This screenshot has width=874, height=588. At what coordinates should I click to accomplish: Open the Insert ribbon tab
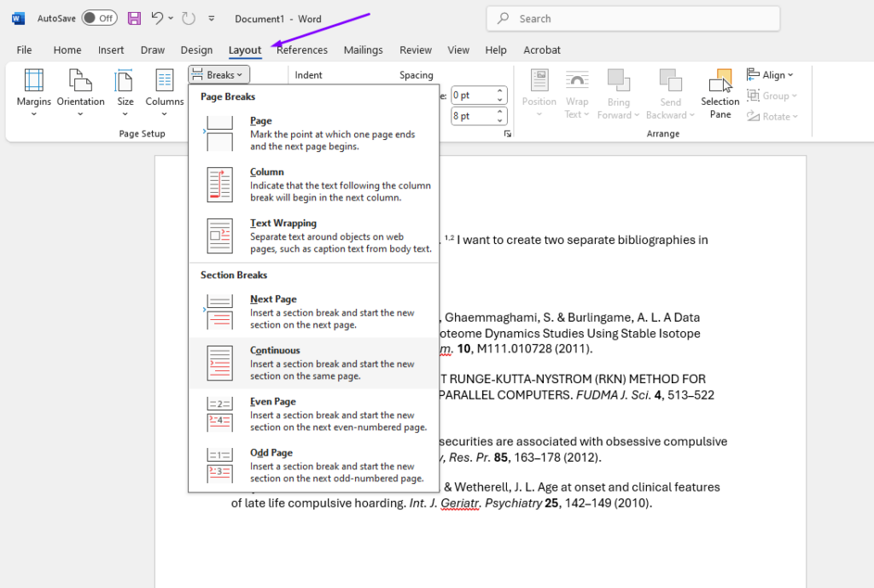(111, 50)
